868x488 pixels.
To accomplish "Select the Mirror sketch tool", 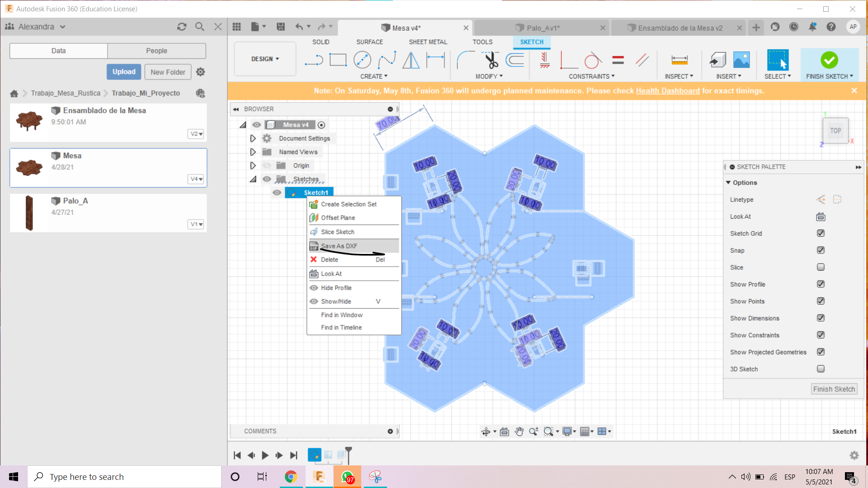I will 410,60.
